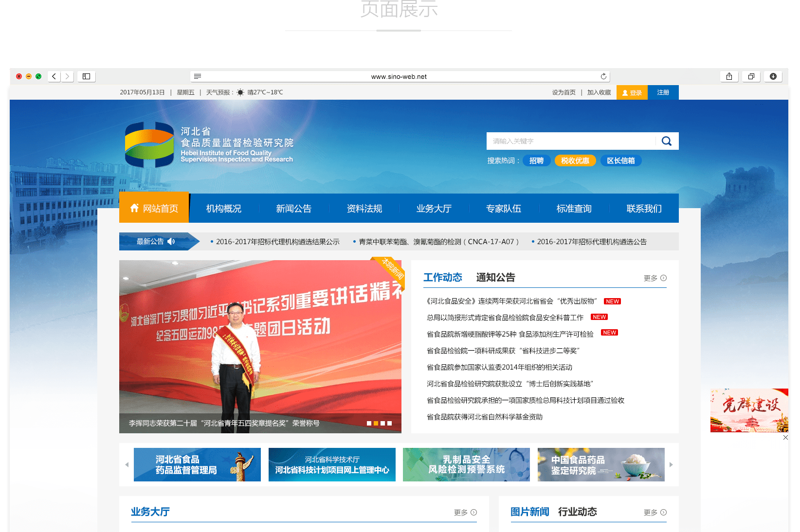Reload page with the refresh icon
Screen dimensions: 800x532
coord(603,76)
